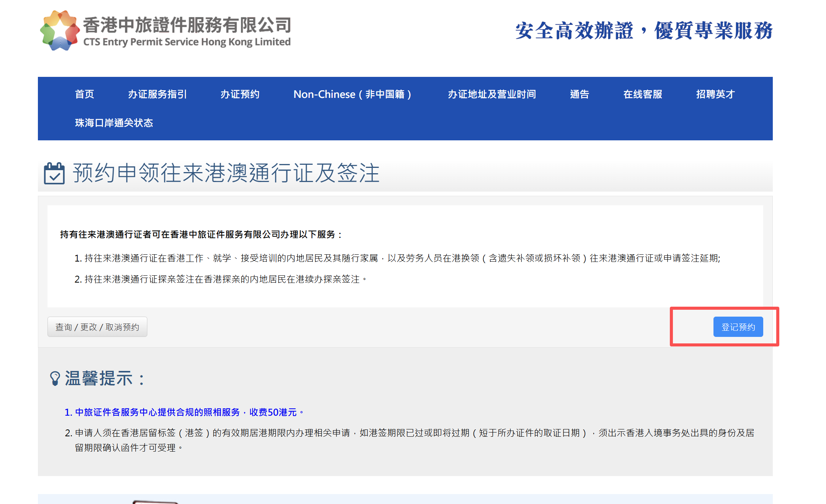The image size is (826, 504).
Task: Click heading 预约申领往来港澳通行证及签注
Action: click(226, 173)
